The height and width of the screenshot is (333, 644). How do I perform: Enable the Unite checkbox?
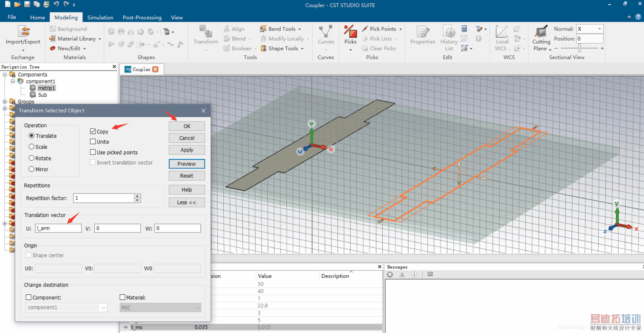[93, 141]
